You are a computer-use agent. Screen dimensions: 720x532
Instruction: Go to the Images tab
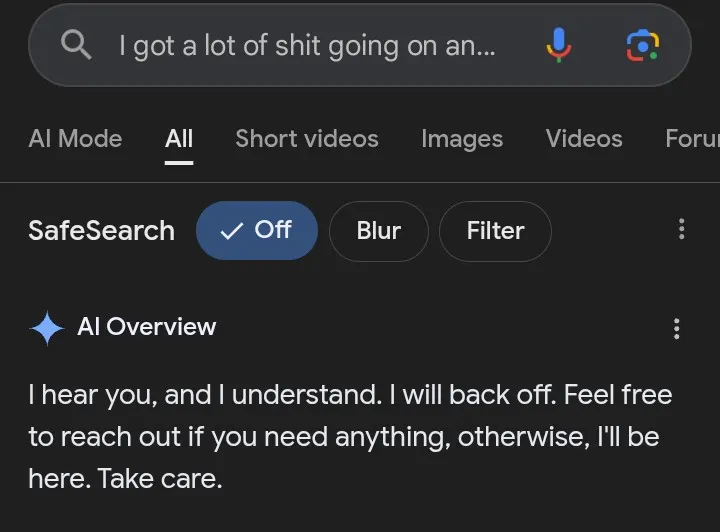tap(462, 139)
